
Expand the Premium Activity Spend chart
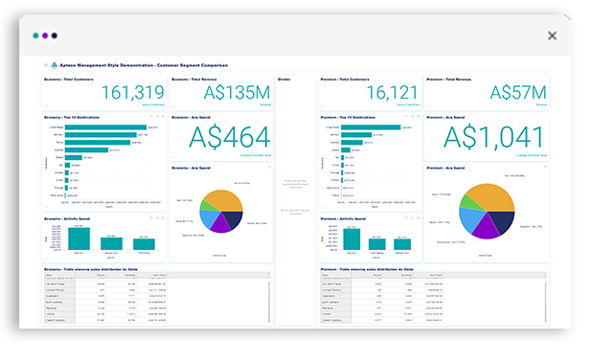pos(412,217)
